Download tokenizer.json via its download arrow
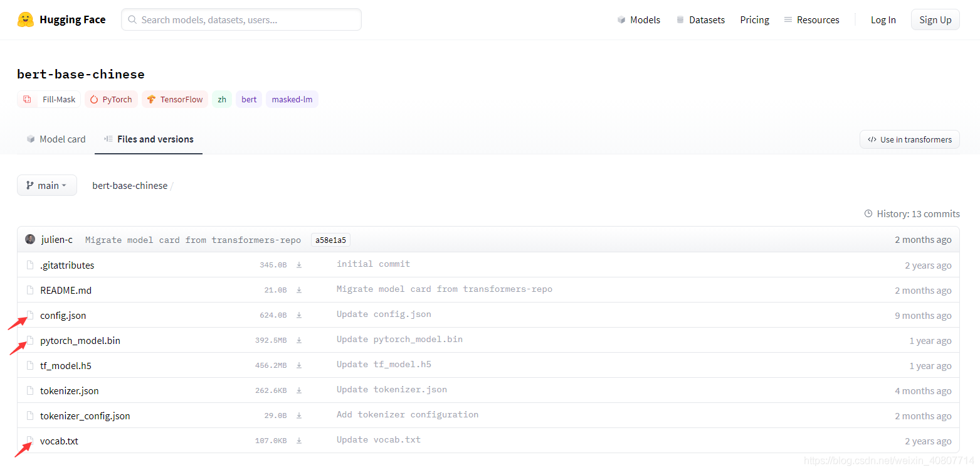The width and height of the screenshot is (980, 472). pyautogui.click(x=299, y=390)
